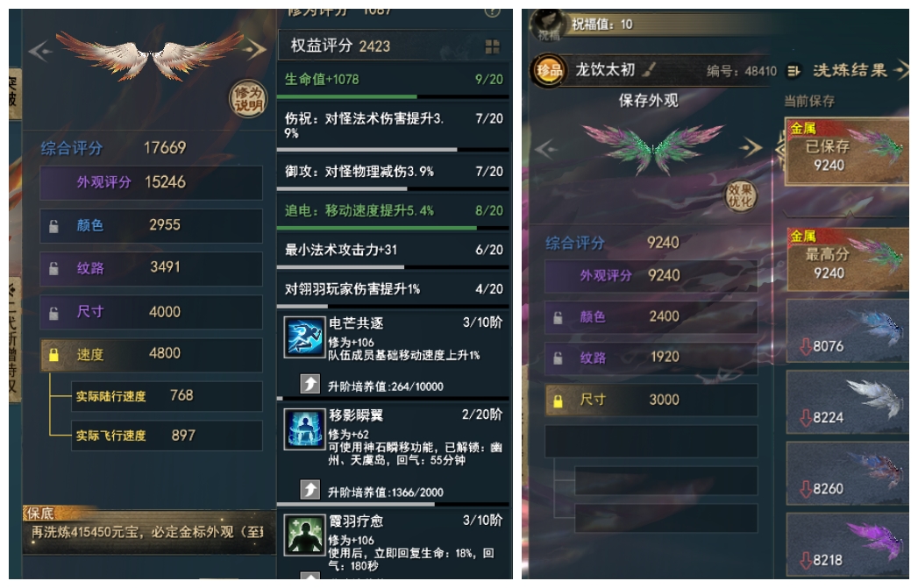Unlock the 尺寸 3000 attribute lock

pyautogui.click(x=558, y=400)
